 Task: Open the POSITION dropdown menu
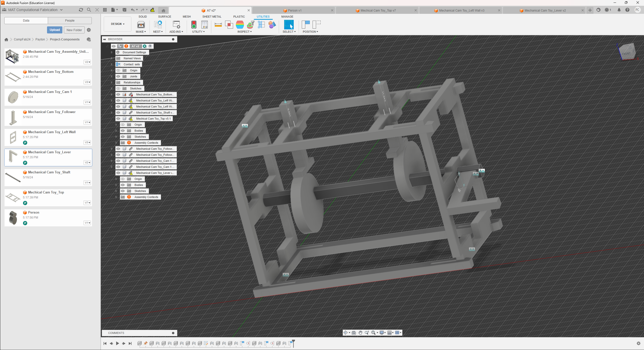310,32
